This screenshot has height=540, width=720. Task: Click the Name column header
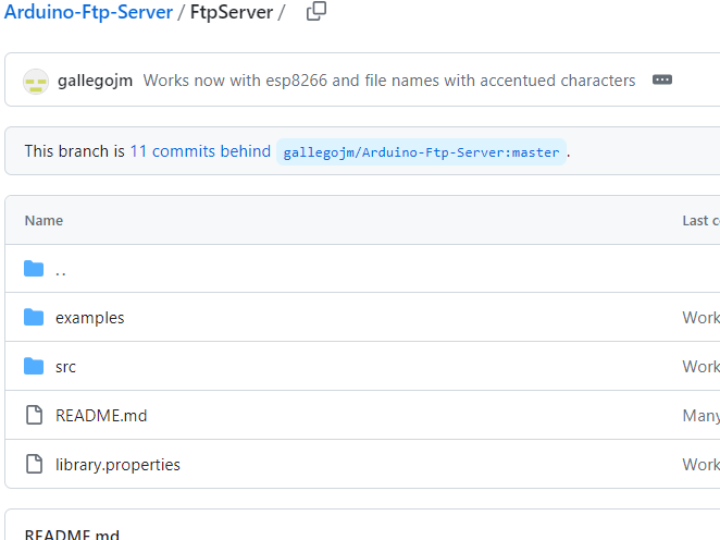click(x=44, y=220)
